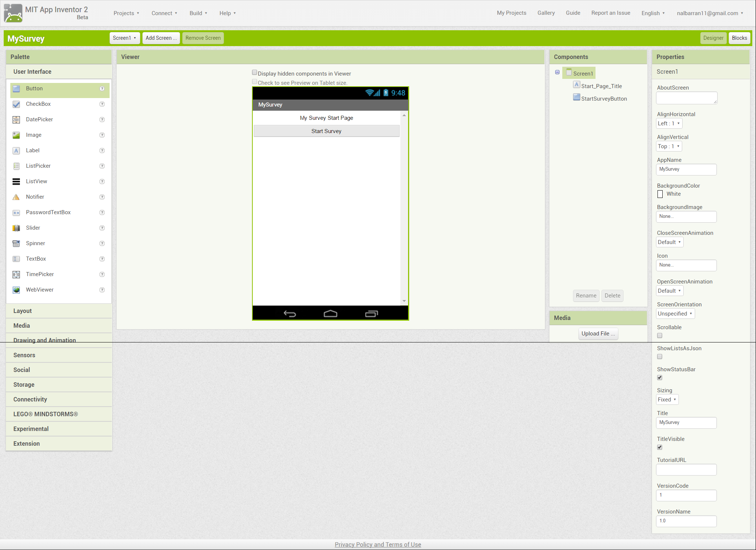This screenshot has height=550, width=756.
Task: Open Privacy Policy and Terms of Use
Action: 378,544
